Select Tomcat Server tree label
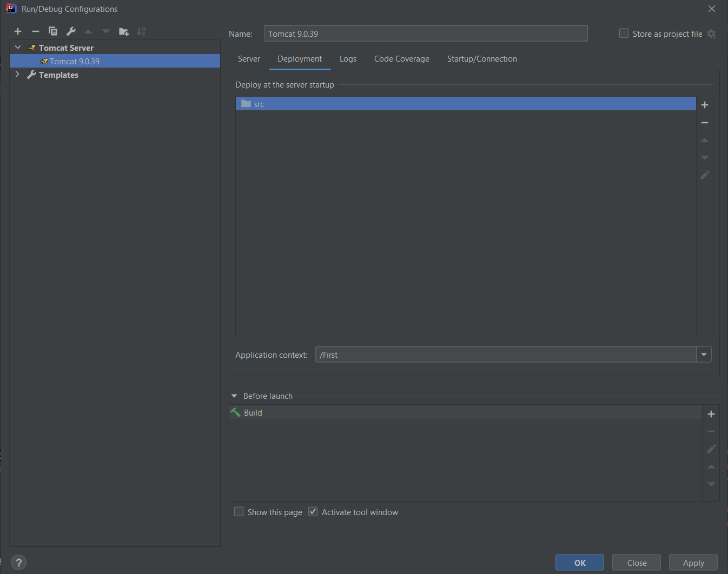Image resolution: width=728 pixels, height=574 pixels. coord(66,48)
